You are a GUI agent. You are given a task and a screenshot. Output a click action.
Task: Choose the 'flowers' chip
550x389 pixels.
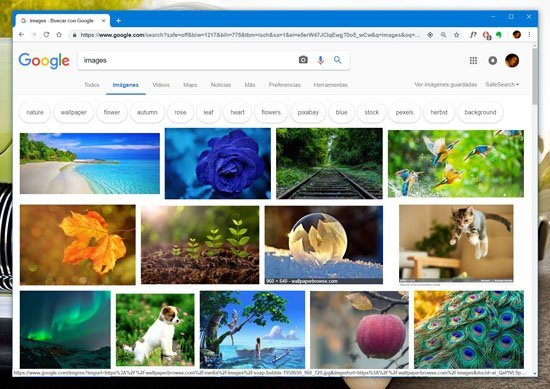pos(271,112)
